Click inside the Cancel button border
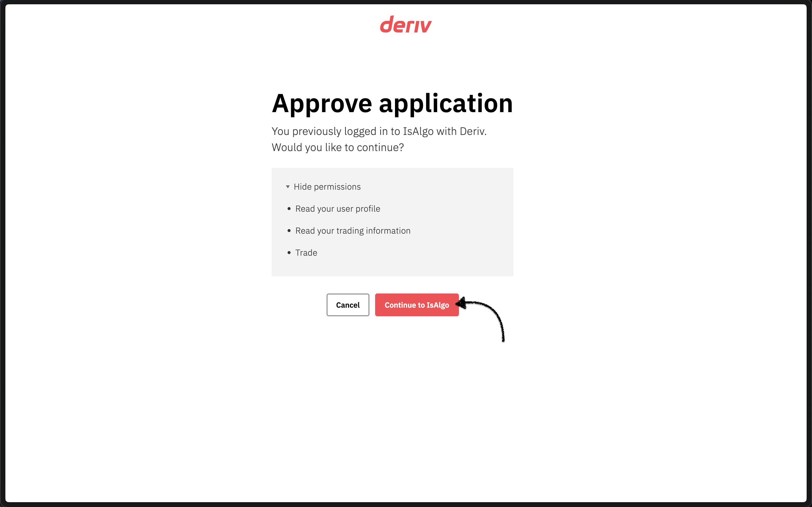 [x=348, y=305]
